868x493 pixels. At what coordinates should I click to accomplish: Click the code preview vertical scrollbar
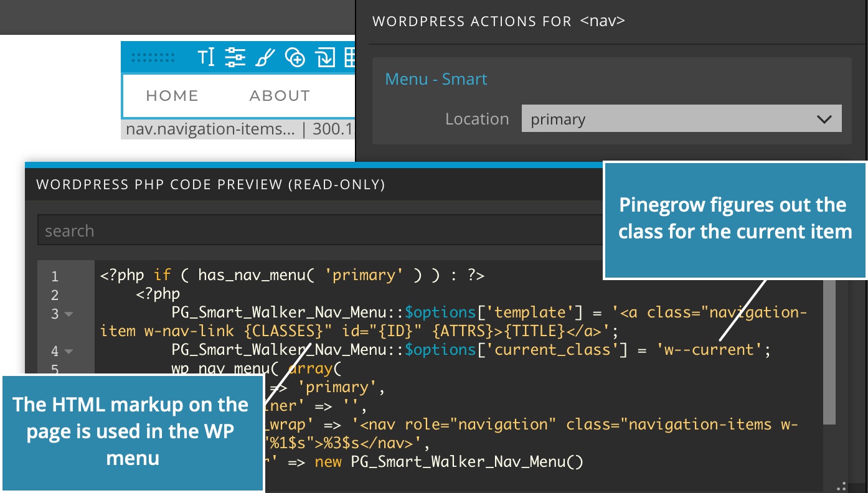[x=829, y=352]
